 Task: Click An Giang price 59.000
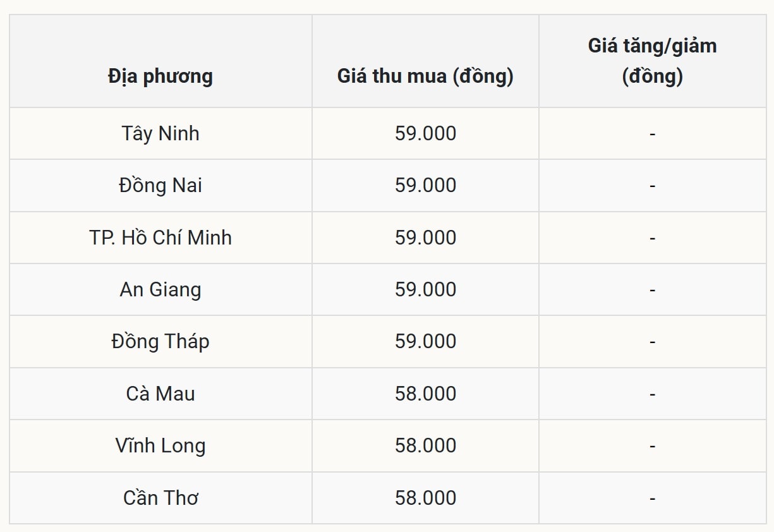coord(425,289)
